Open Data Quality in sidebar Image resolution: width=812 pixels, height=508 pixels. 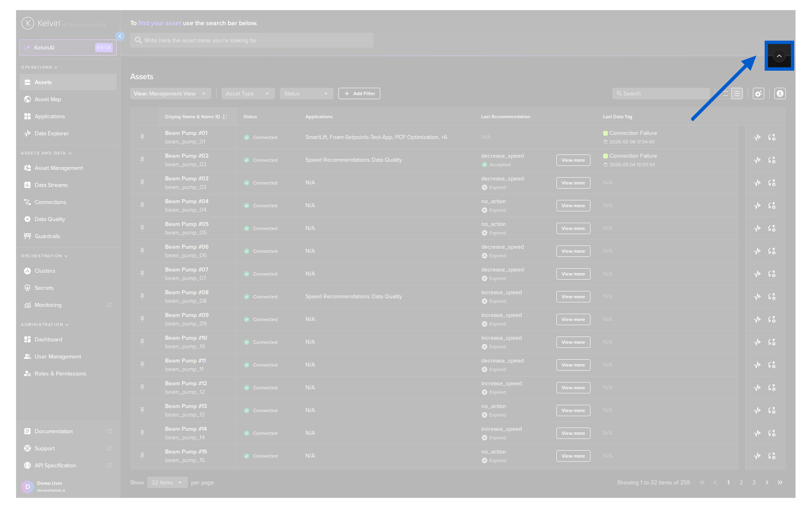click(50, 219)
